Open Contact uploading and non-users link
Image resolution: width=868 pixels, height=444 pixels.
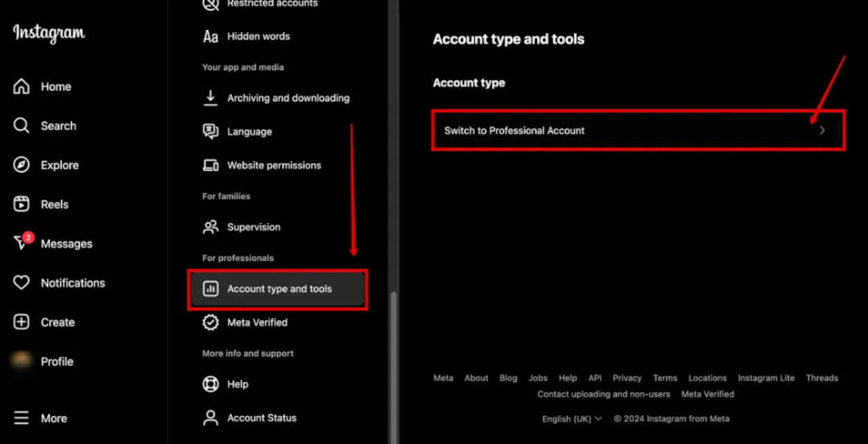604,394
